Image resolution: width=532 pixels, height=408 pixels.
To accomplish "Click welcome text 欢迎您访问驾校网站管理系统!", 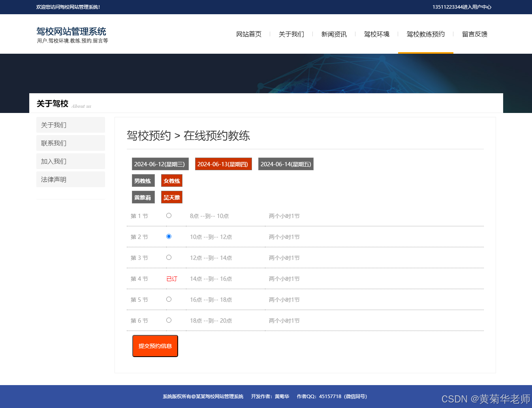I will pyautogui.click(x=68, y=7).
